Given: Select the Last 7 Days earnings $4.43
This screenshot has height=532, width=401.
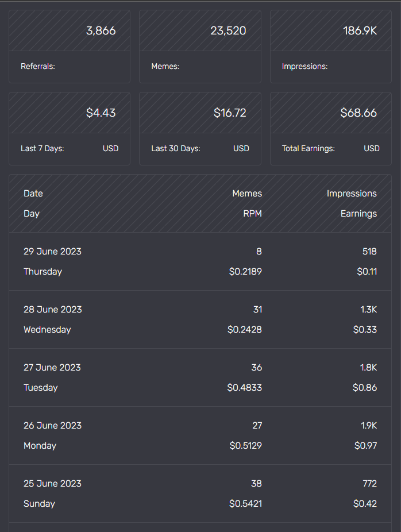Looking at the screenshot, I should 101,113.
